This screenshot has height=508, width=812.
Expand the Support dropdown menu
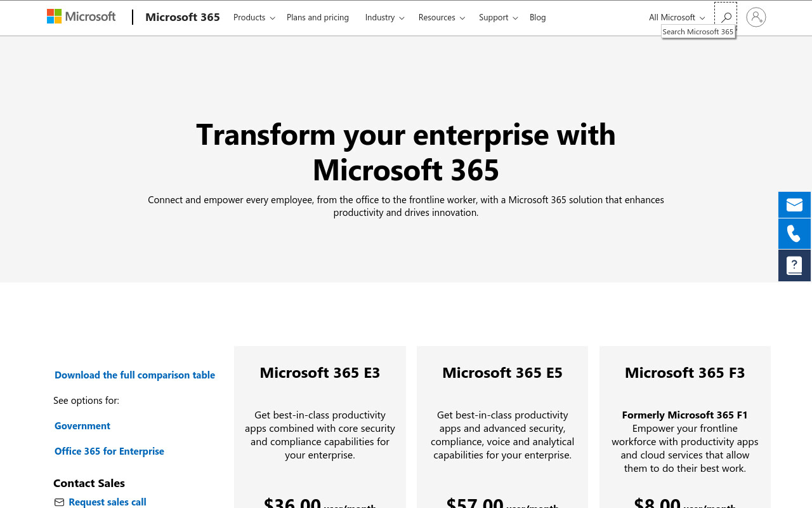(498, 17)
